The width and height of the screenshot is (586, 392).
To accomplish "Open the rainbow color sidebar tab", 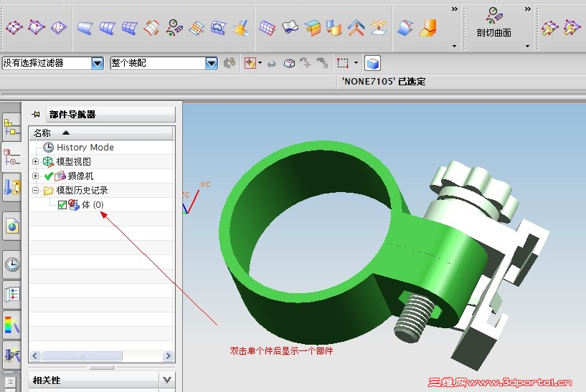I will coord(11,325).
